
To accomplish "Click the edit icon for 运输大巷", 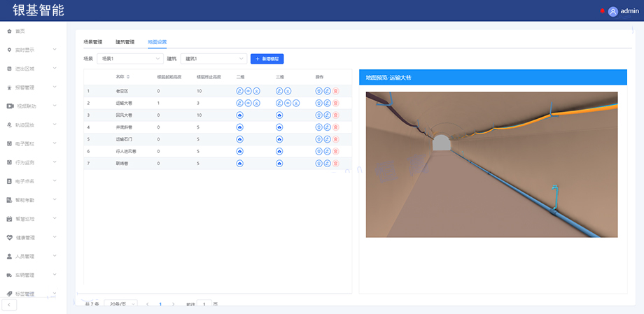I will (327, 103).
